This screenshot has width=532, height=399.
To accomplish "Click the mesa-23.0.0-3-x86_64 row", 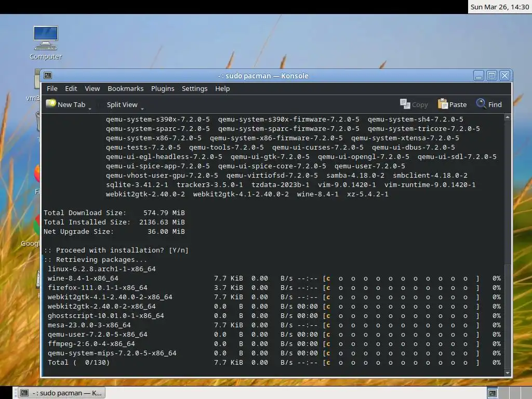I will (274, 325).
